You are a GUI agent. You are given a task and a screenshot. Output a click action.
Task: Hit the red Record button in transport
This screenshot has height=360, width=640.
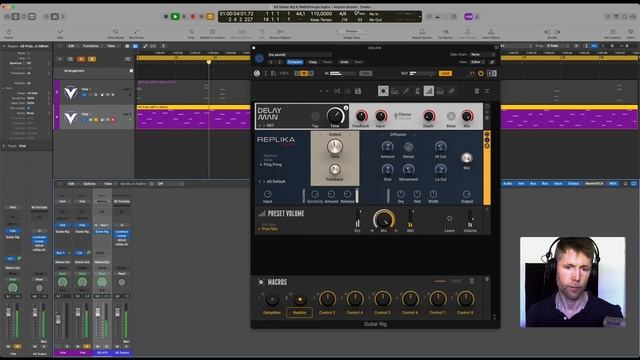(x=193, y=17)
